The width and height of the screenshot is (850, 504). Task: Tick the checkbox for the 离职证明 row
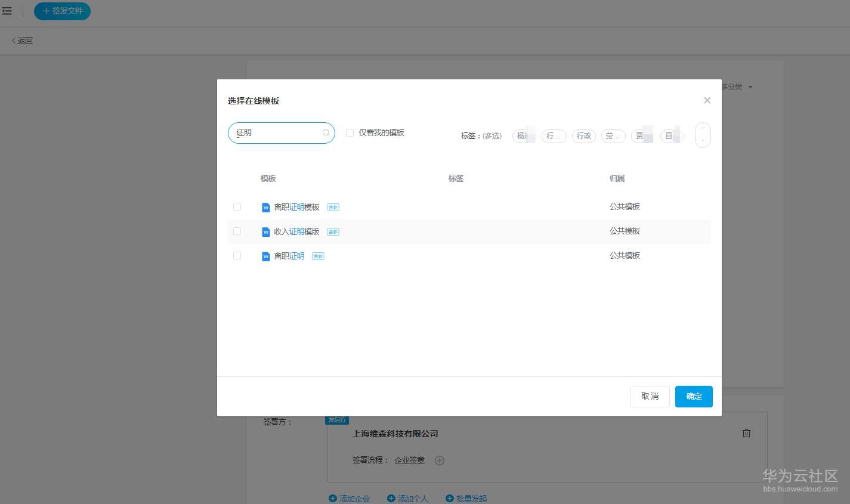[x=237, y=256]
